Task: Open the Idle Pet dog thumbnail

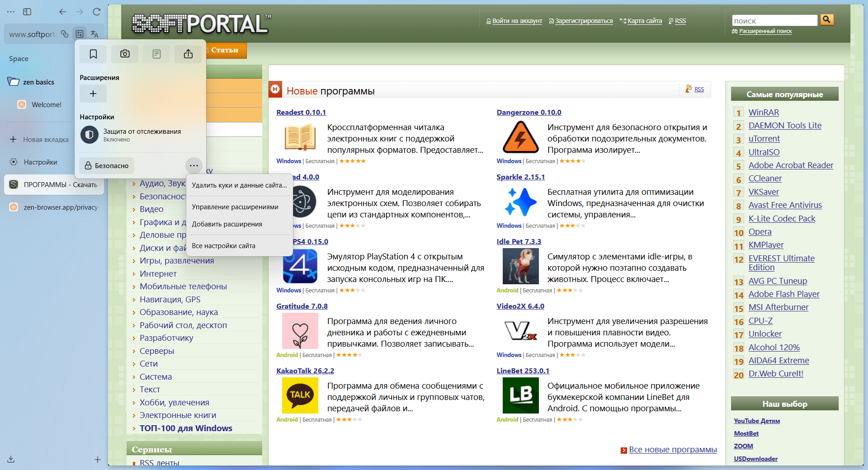Action: (x=521, y=267)
